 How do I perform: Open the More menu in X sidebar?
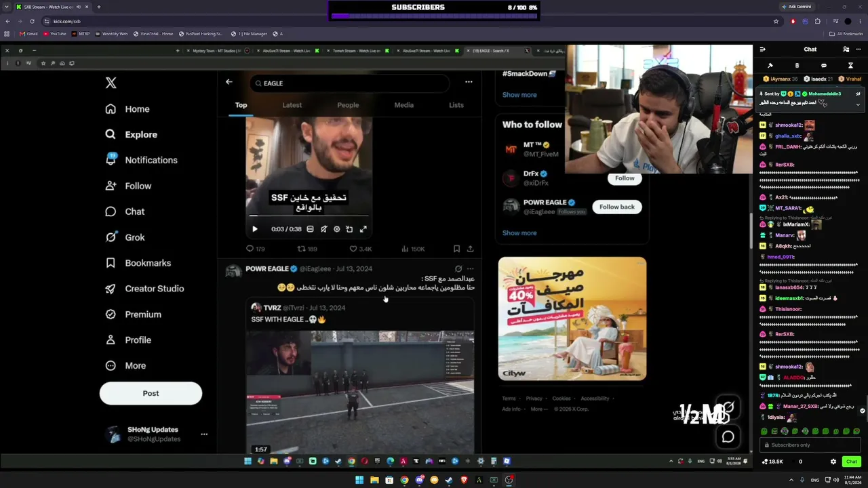coord(125,366)
